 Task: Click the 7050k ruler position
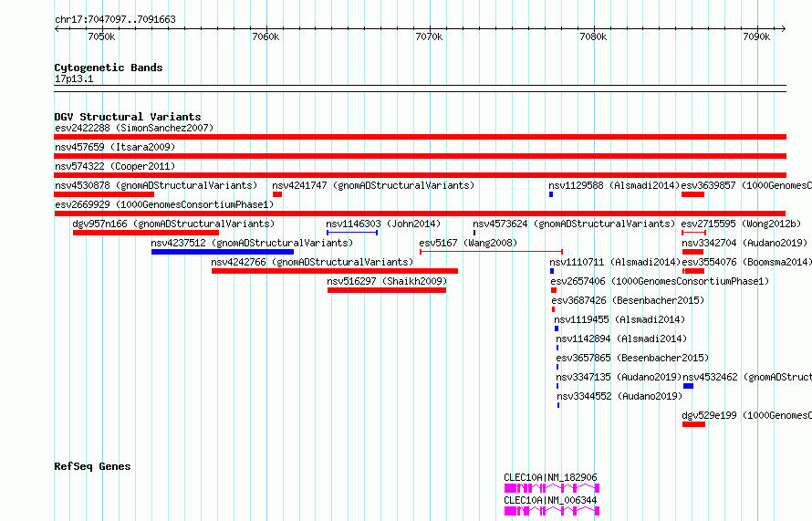(101, 36)
